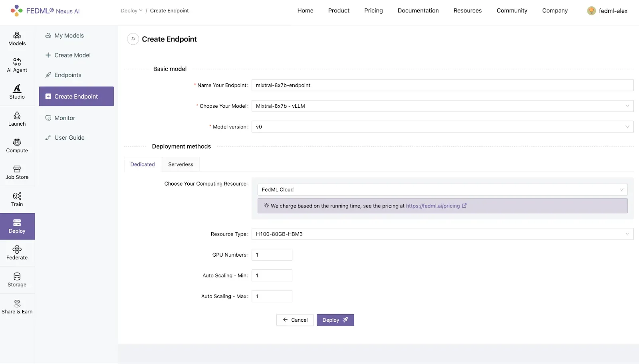
Task: Open the Resource Type dropdown
Action: click(x=443, y=234)
